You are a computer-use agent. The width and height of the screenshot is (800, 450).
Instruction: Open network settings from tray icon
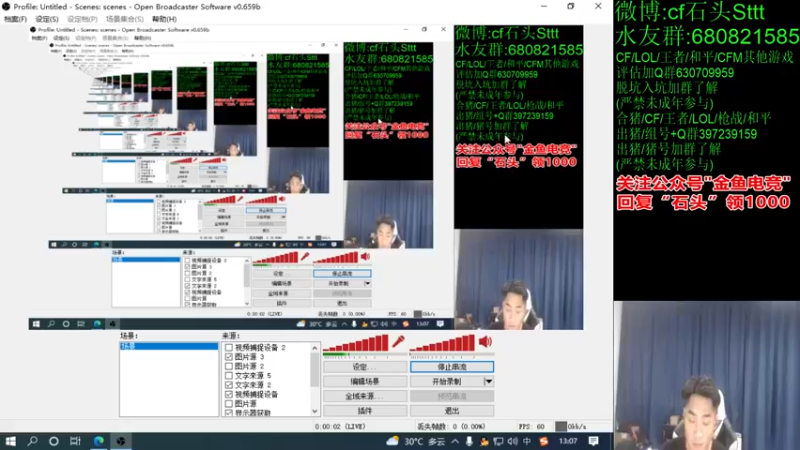click(498, 441)
